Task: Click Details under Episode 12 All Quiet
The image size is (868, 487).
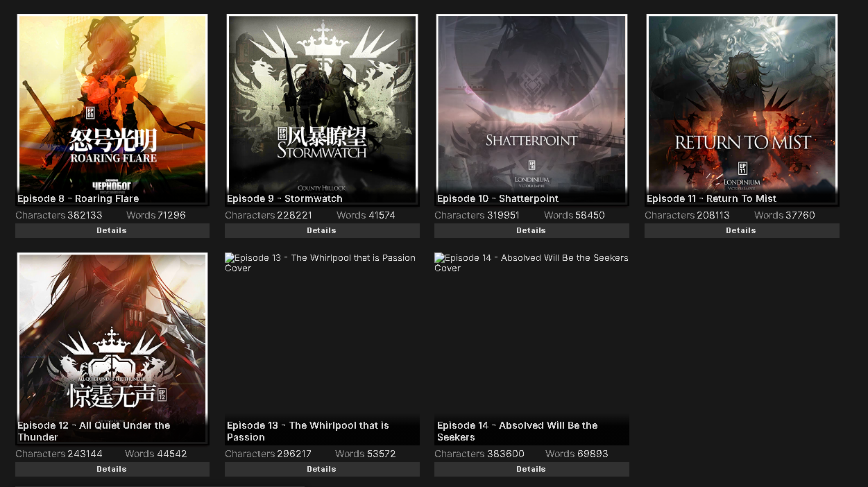Action: [x=112, y=469]
